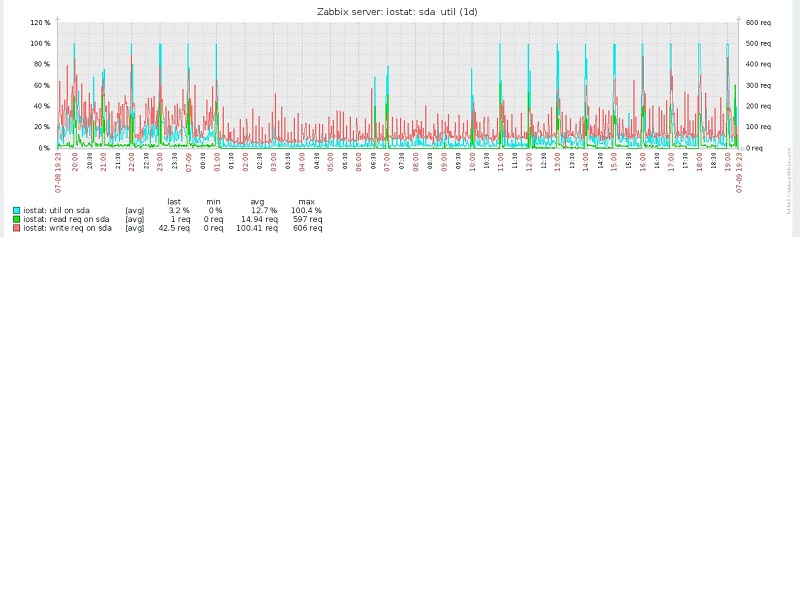
Task: Select legend entry 'iostat: write req on sda'
Action: (x=67, y=228)
